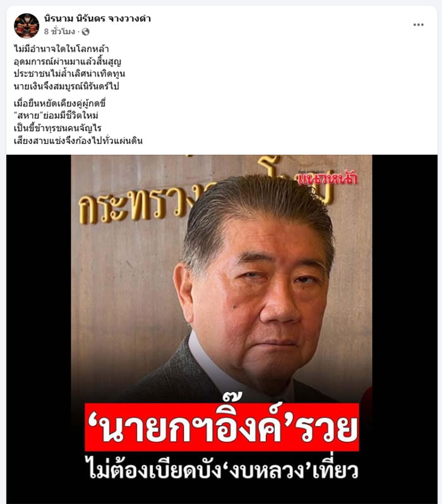
Task: Open the author name นิรนาม นิรันดร จางวางดำ
Action: pos(97,19)
